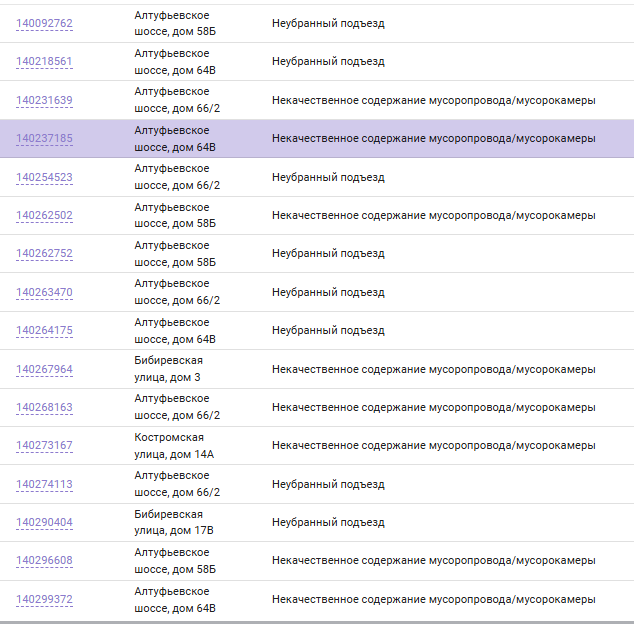Select Неубранный подъезд cell in row 140254523
The width and height of the screenshot is (634, 624).
click(328, 177)
